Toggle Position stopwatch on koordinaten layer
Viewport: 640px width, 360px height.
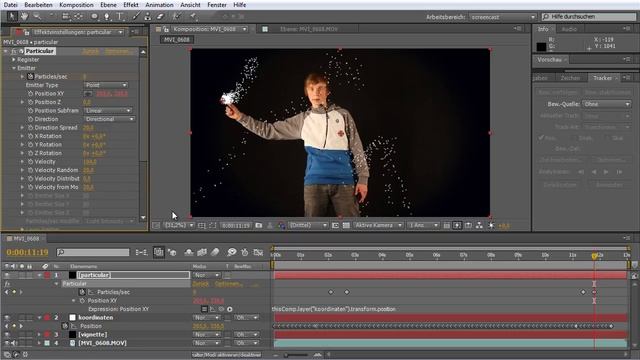click(65, 326)
